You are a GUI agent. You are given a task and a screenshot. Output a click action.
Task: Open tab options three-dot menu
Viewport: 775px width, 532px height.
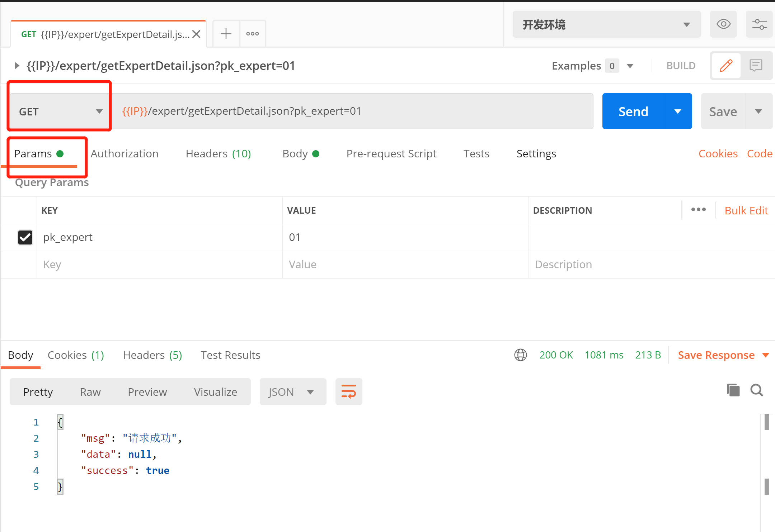click(253, 34)
